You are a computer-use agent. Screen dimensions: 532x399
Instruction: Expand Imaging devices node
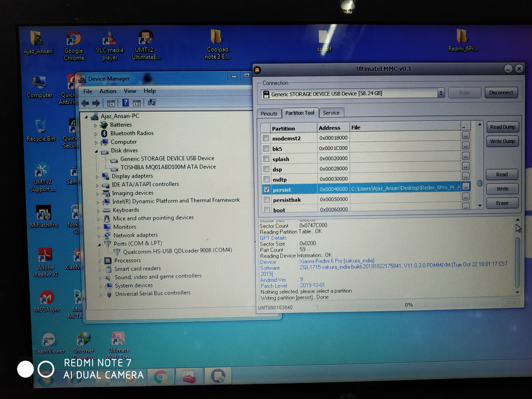[98, 194]
